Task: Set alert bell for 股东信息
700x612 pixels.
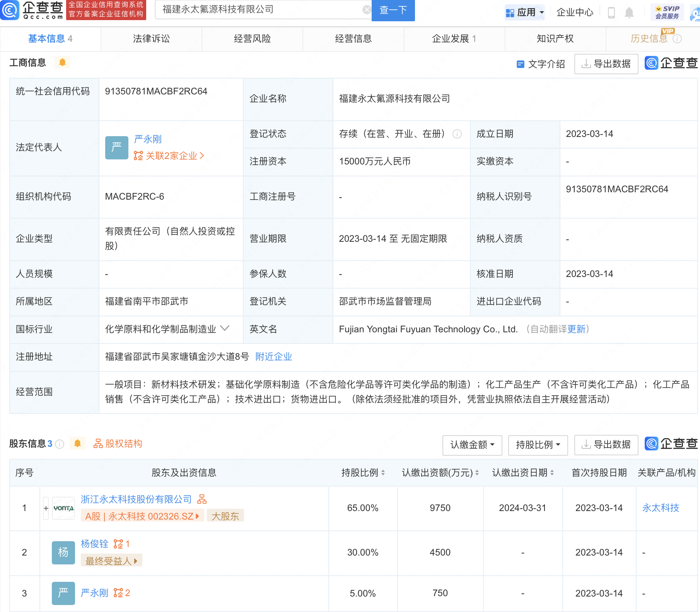Action: pyautogui.click(x=77, y=443)
